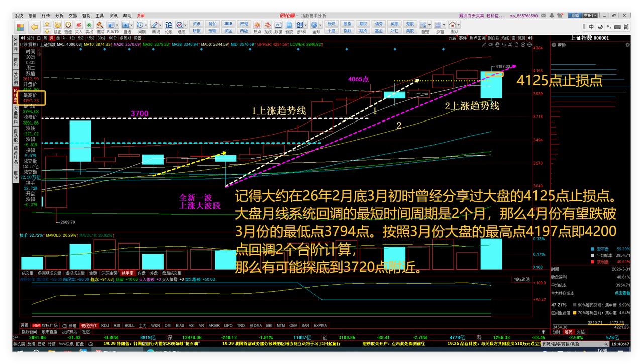This screenshot has width=643, height=364.
Task: Click the notification bell icon
Action: (x=552, y=16)
